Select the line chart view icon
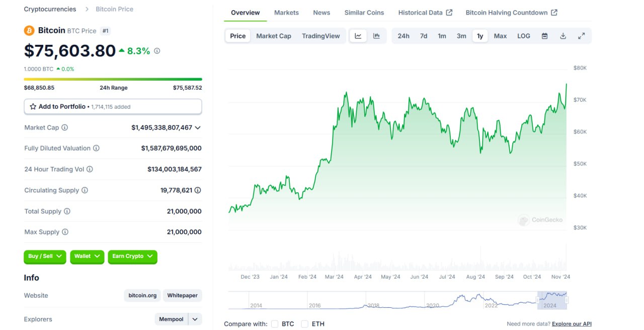This screenshot has height=330, width=644. [x=358, y=36]
